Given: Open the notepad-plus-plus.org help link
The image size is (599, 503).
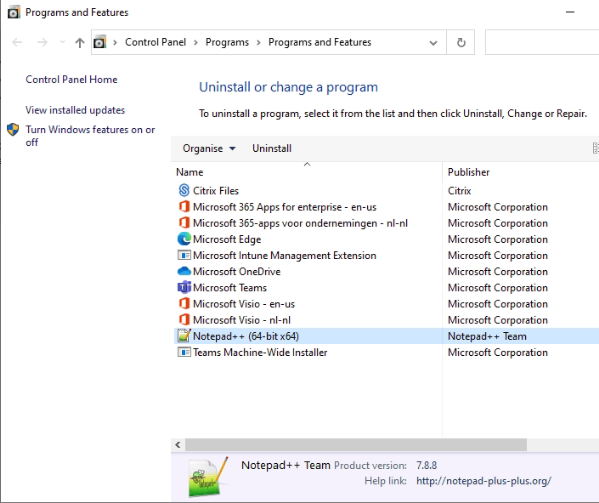Looking at the screenshot, I should pos(484,480).
